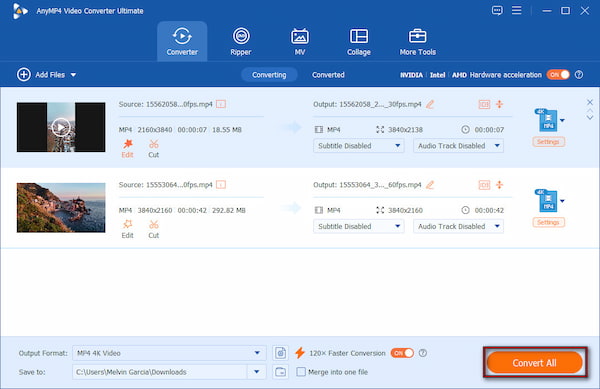Open Subtitle Disabled dropdown for 15562058
Screen dimensions: 600x389
359,146
